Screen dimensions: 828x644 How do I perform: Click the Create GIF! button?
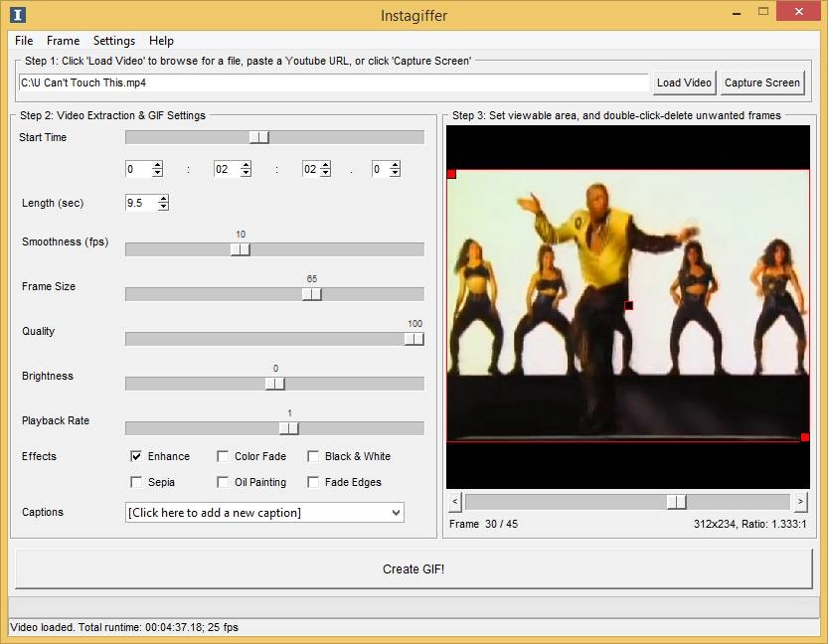[414, 569]
